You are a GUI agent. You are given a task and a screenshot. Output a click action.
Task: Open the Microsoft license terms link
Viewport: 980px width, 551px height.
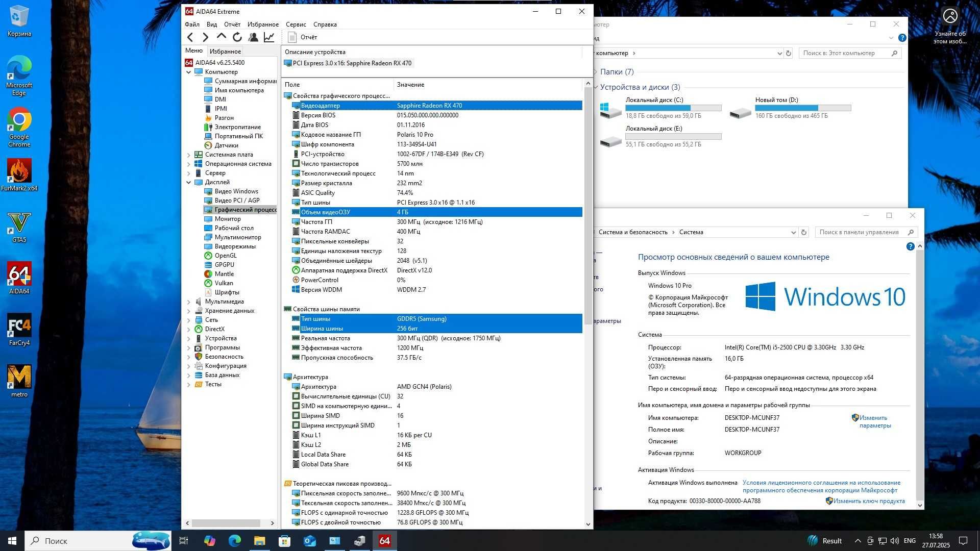pos(821,486)
